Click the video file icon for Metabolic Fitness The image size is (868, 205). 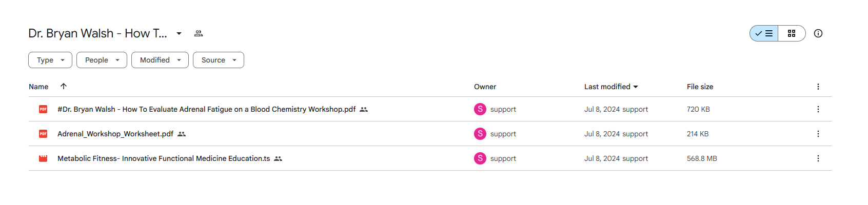coord(43,158)
